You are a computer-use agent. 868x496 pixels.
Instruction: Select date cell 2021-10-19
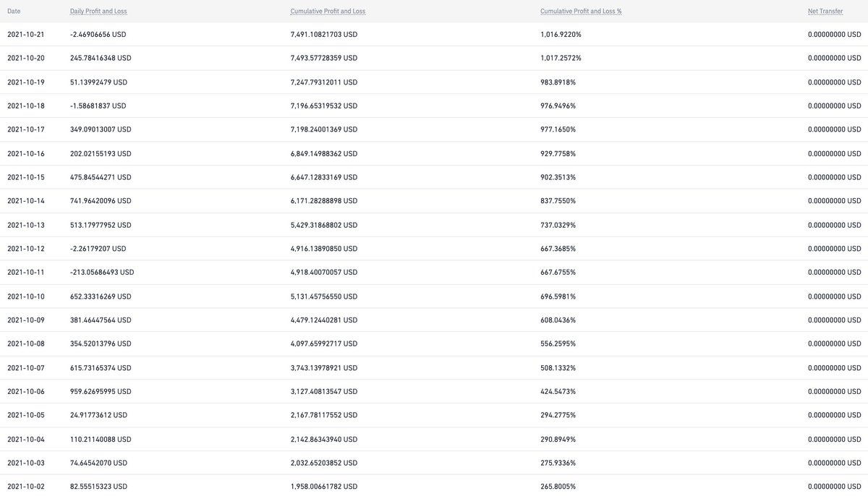[26, 82]
